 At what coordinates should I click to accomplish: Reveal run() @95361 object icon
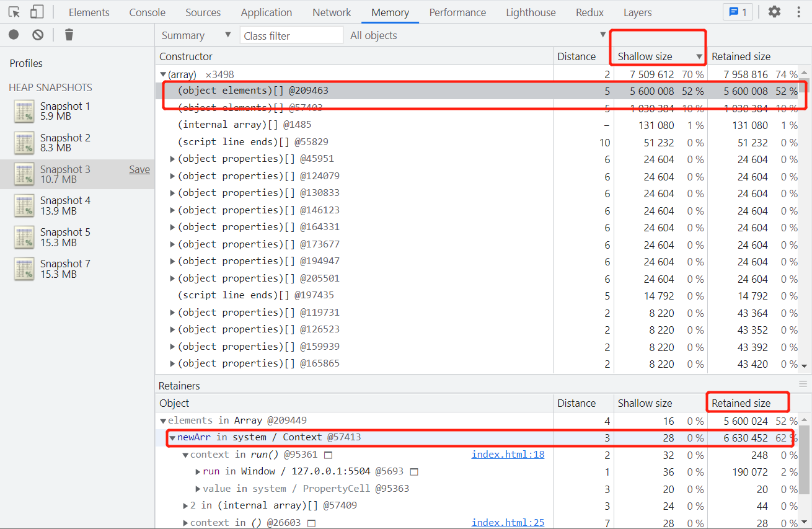(329, 455)
